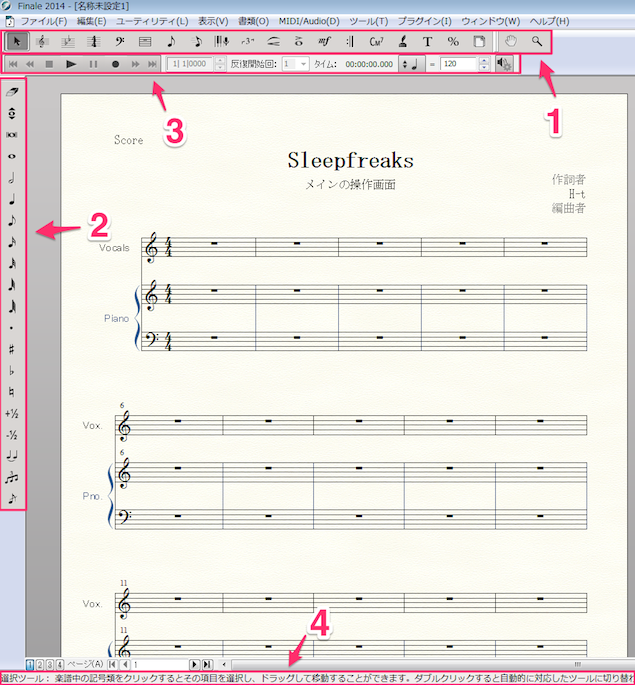Select the Expression mf tool

tap(324, 42)
